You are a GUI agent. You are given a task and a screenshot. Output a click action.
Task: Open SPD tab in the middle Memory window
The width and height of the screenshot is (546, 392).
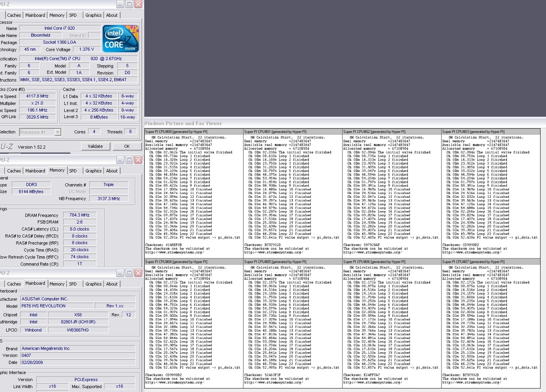click(73, 171)
